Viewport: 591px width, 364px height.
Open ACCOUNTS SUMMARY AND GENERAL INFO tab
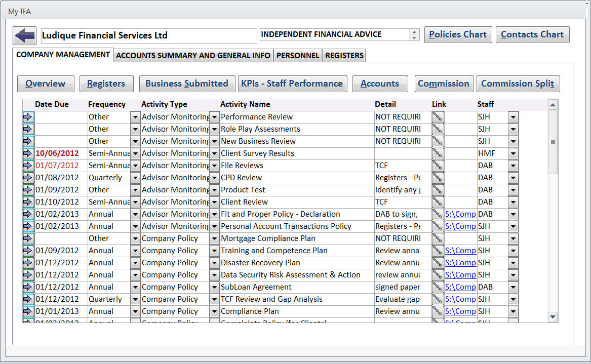click(x=193, y=56)
